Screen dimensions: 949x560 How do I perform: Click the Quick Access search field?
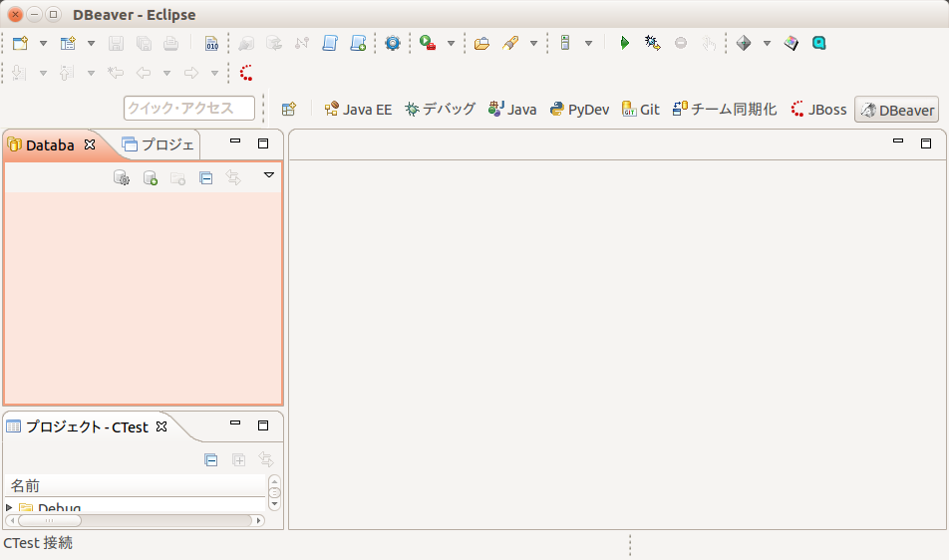click(189, 109)
